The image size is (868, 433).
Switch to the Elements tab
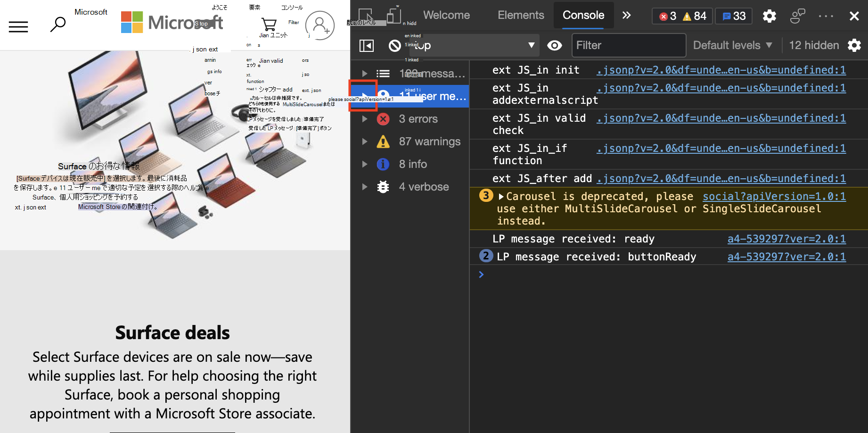pyautogui.click(x=521, y=15)
